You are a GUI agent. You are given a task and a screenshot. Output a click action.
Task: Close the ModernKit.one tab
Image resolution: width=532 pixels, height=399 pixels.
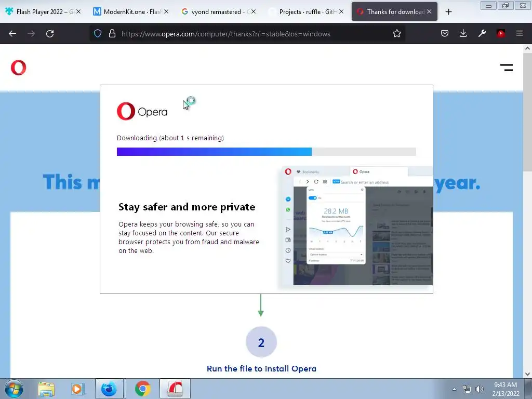click(166, 12)
